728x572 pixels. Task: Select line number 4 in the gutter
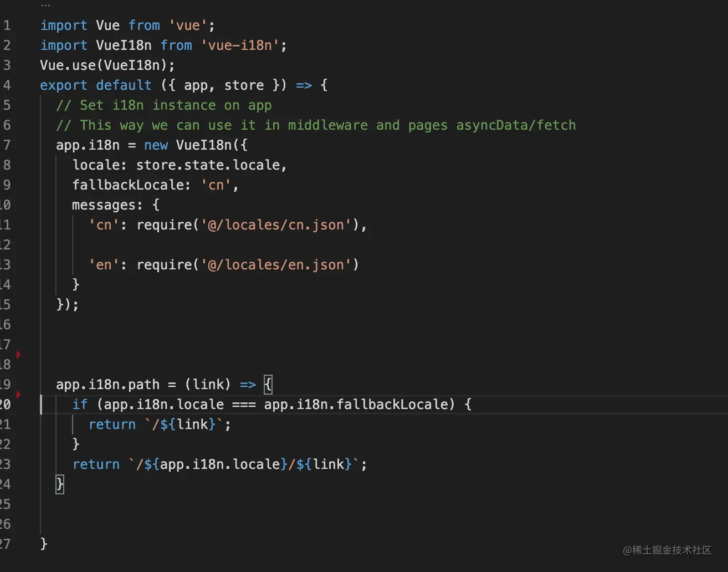(7, 85)
